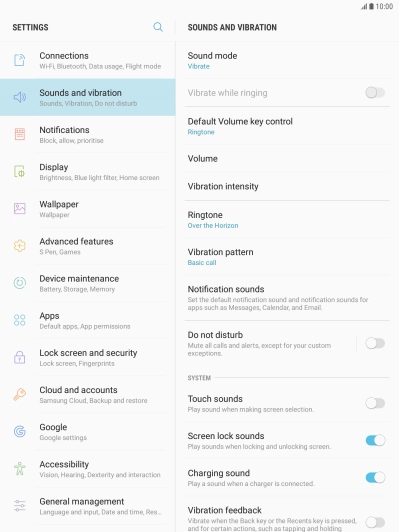This screenshot has width=399, height=532.
Task: Enable the Do not disturb switch
Action: [375, 343]
